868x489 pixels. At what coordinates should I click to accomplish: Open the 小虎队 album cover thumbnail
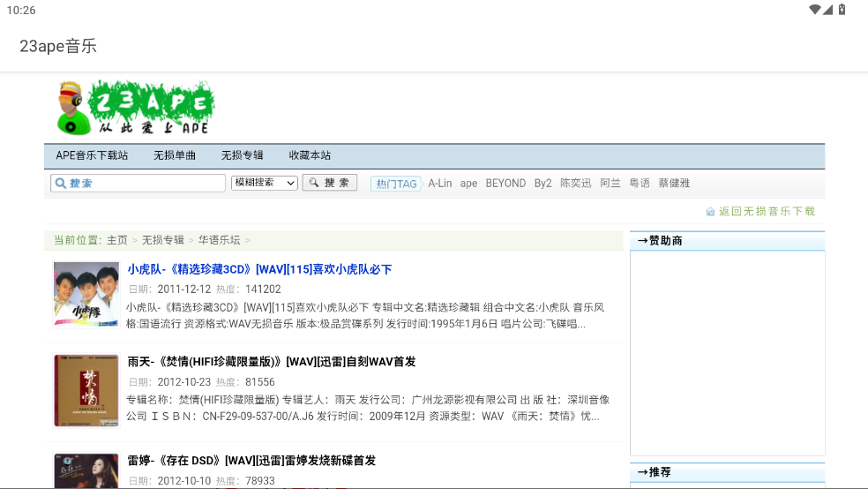coord(86,297)
